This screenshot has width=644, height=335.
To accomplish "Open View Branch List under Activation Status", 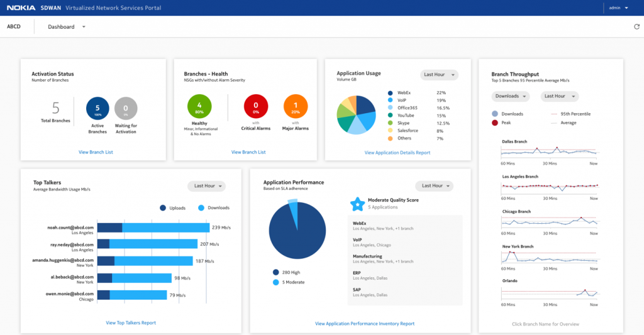I will click(96, 152).
